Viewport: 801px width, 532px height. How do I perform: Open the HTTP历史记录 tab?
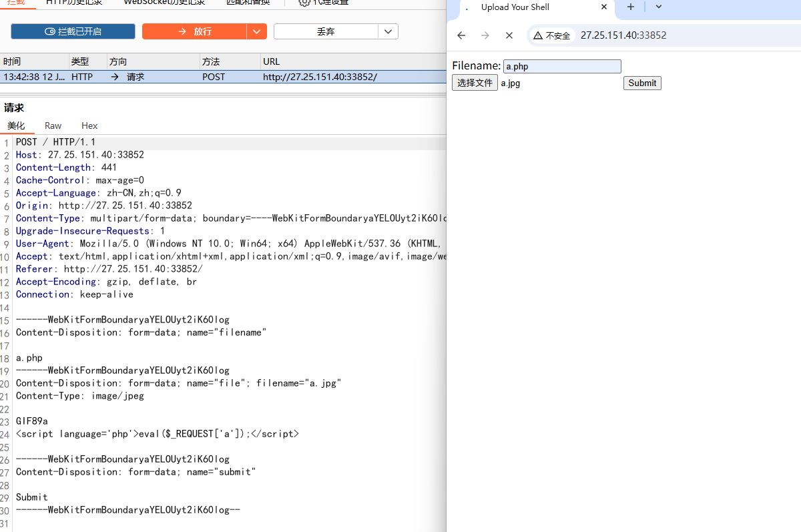coord(74,3)
